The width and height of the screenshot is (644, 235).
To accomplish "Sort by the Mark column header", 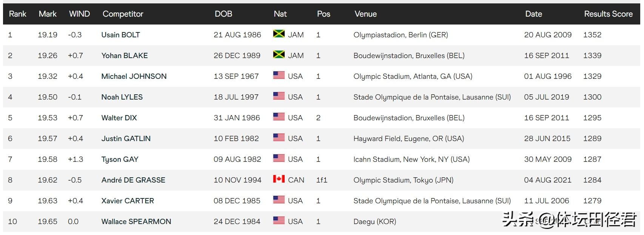I will (48, 14).
